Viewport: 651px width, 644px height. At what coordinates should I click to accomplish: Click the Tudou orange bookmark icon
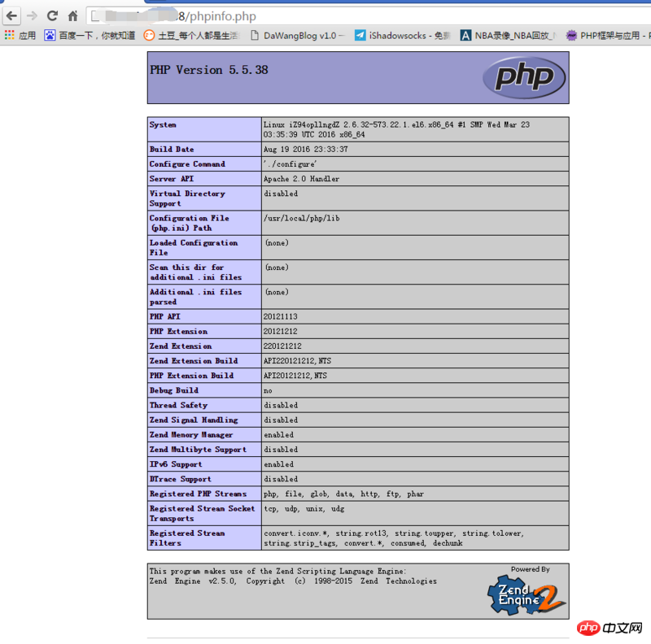coord(149,35)
